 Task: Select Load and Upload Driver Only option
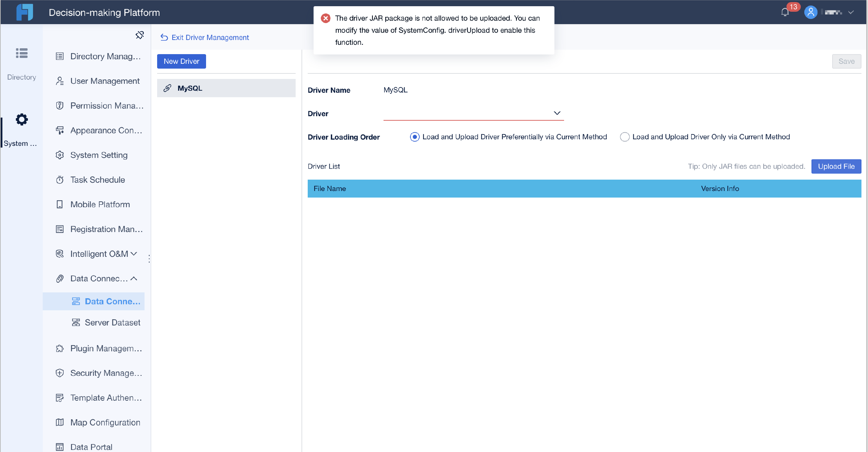click(624, 137)
